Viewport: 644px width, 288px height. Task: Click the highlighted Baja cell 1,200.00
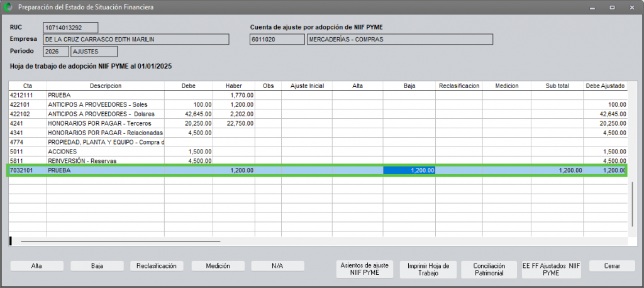click(409, 170)
